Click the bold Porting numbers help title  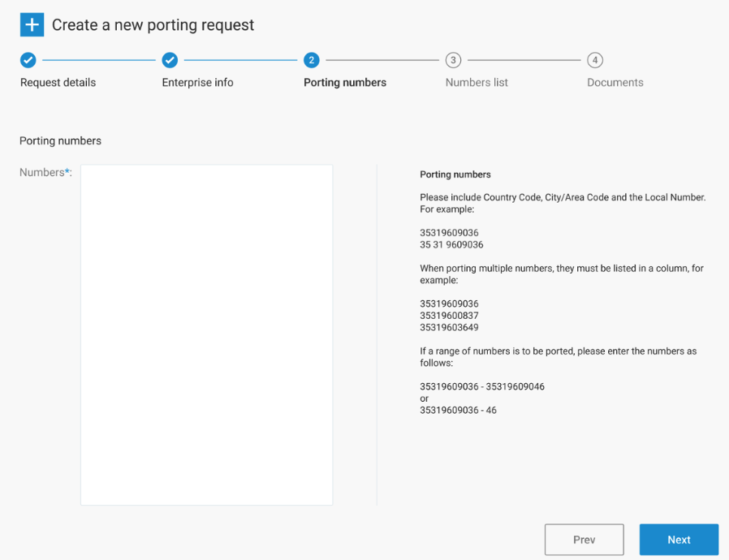point(455,174)
